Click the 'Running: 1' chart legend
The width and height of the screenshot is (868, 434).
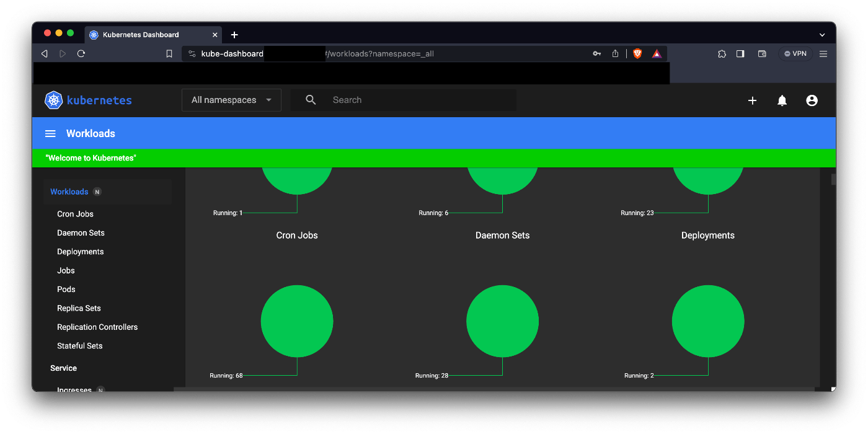coord(228,213)
